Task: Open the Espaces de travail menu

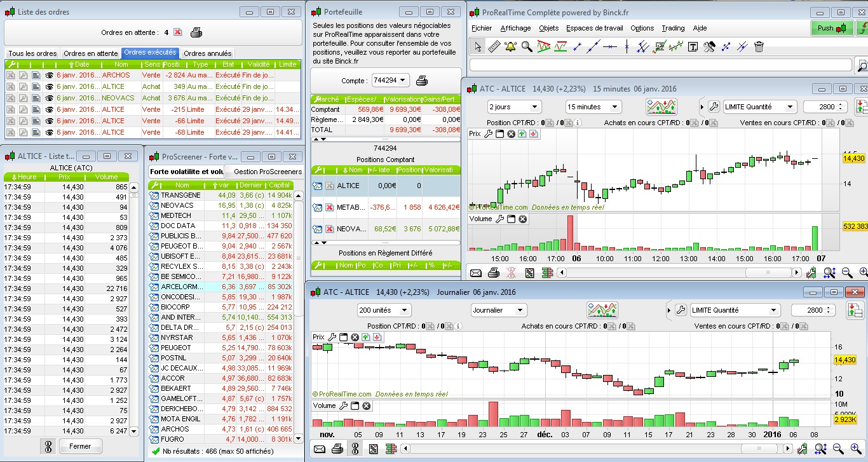Action: 595,28
